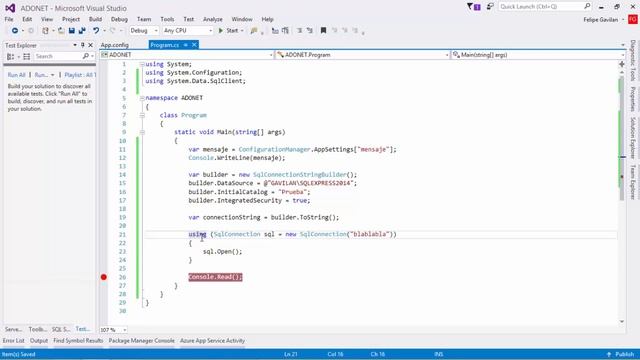Viewport: 640px width, 360px height.
Task: Collapse the namespace ADONET block
Action: click(142, 98)
